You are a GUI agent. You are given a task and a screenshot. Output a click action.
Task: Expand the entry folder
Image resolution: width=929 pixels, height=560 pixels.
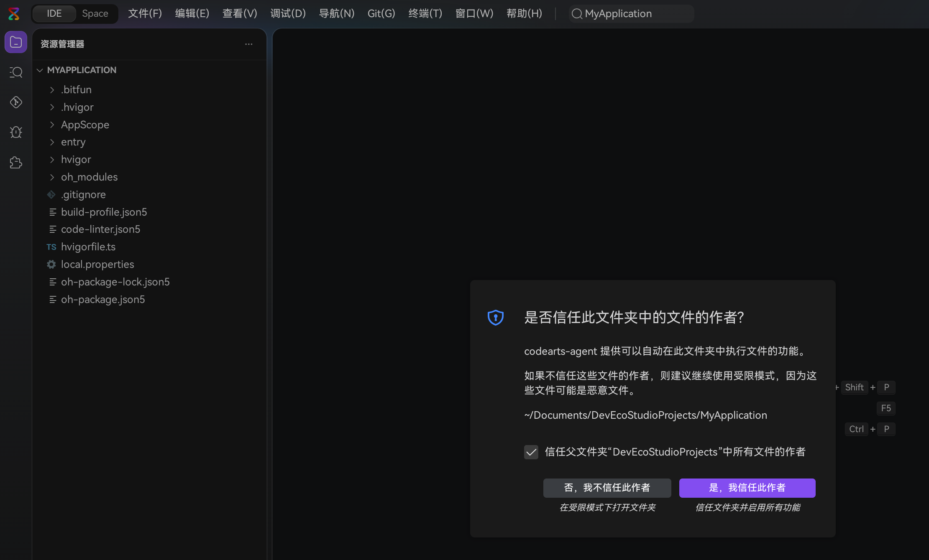pyautogui.click(x=52, y=143)
